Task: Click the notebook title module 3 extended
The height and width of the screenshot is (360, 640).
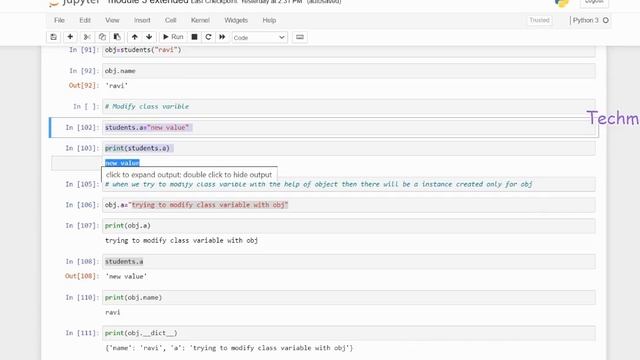Action: click(148, 2)
